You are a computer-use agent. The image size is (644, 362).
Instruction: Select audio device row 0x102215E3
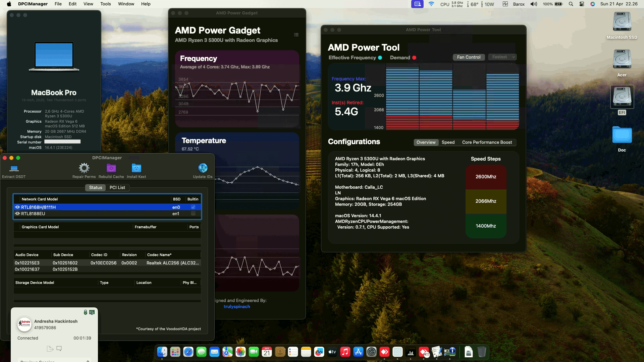tap(107, 263)
